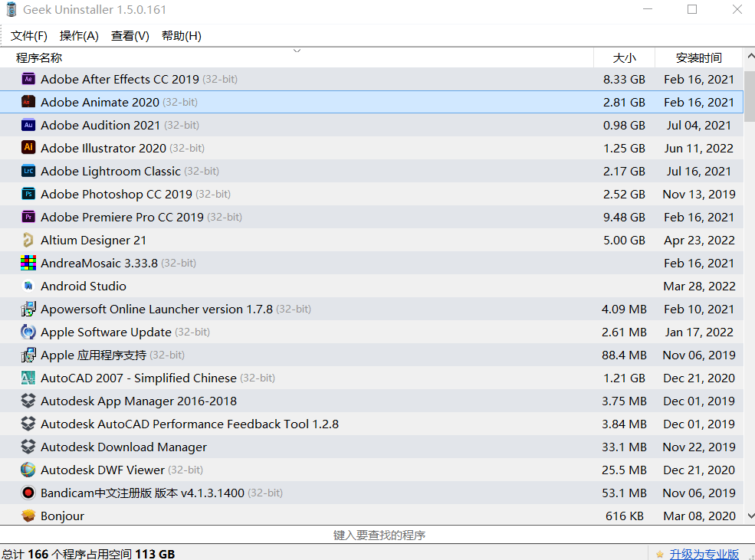This screenshot has width=755, height=560.
Task: Click the AutoCAD 2007 program icon
Action: pos(27,378)
